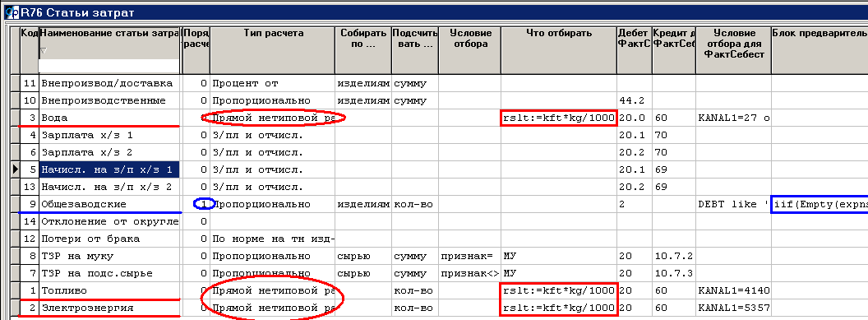
Task: Select row 'Внепроизвод/доставка'
Action: coord(109,84)
